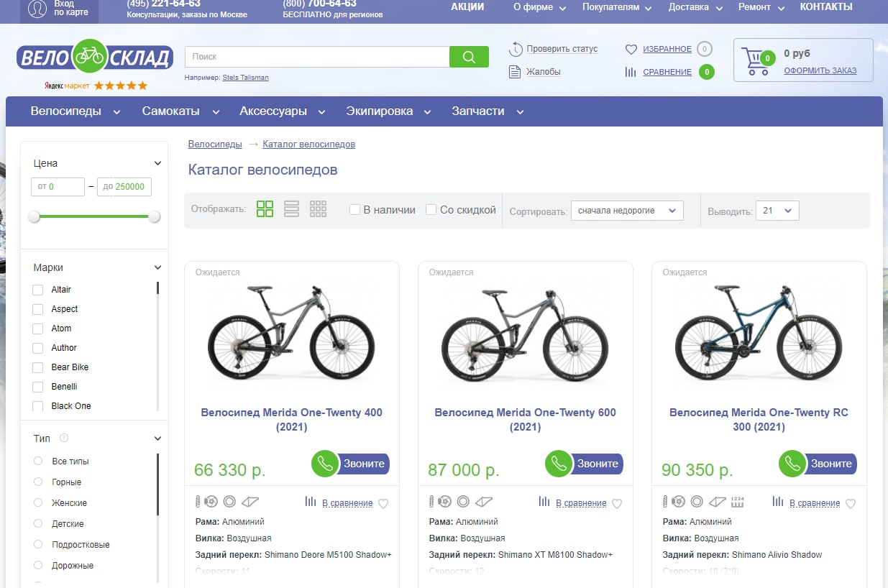888x588 pixels.
Task: Click comparison bars icon on One-Twenty 400
Action: [x=311, y=502]
